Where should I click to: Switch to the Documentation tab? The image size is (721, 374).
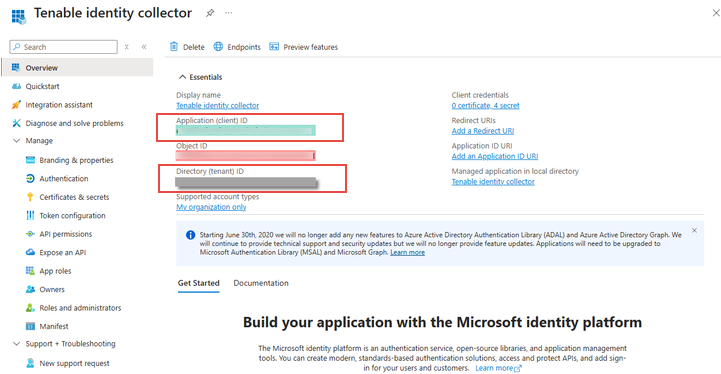tap(261, 283)
